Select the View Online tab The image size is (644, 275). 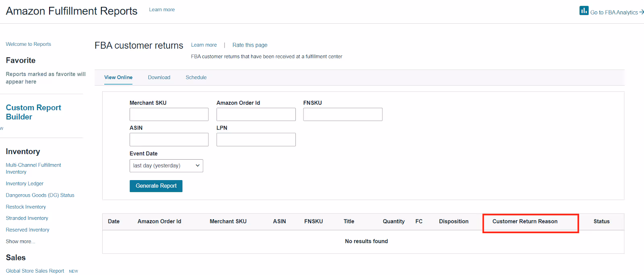(x=118, y=77)
